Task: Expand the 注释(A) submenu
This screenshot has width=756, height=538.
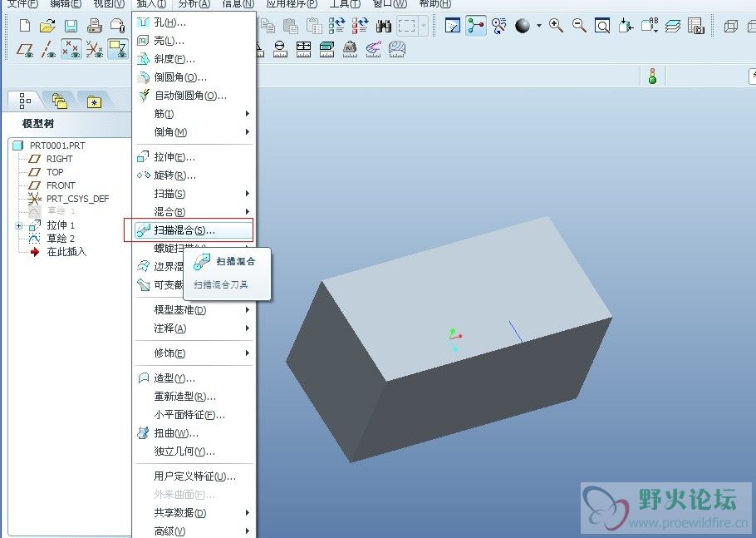Action: click(x=248, y=328)
